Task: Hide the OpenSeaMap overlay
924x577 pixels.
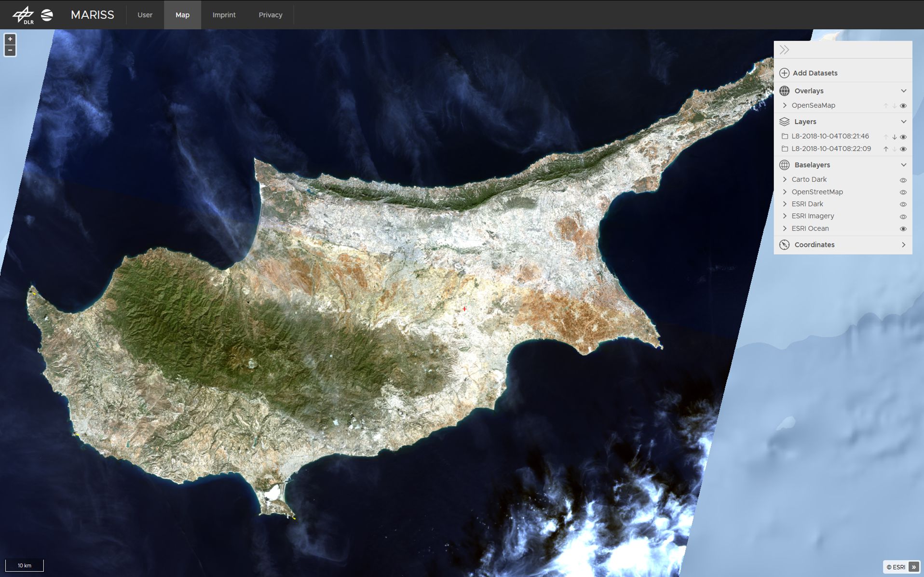Action: tap(903, 106)
